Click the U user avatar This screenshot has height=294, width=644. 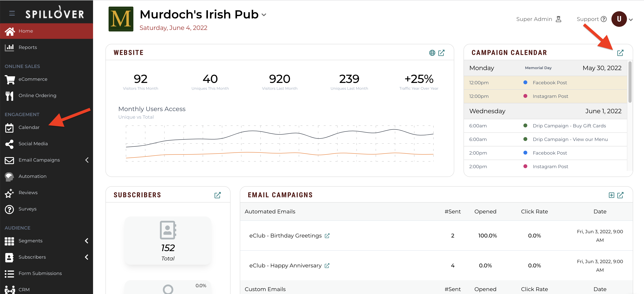619,19
